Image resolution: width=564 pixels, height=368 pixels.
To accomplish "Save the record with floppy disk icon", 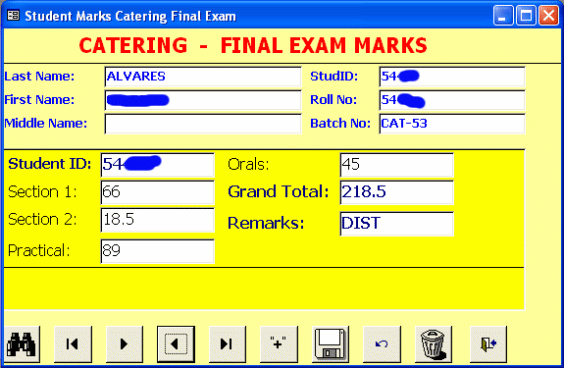I will (x=330, y=344).
